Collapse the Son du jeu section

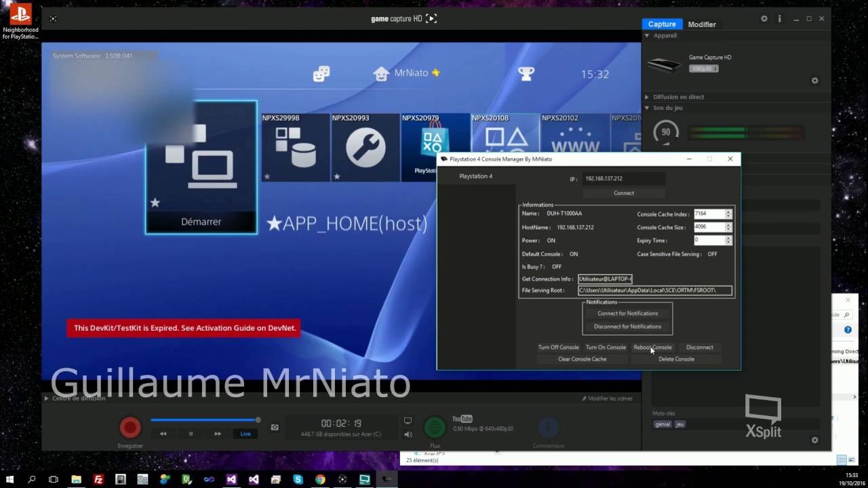click(x=647, y=108)
